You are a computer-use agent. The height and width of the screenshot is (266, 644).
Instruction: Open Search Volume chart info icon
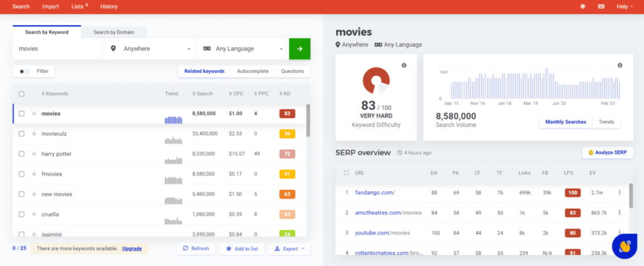pyautogui.click(x=619, y=65)
